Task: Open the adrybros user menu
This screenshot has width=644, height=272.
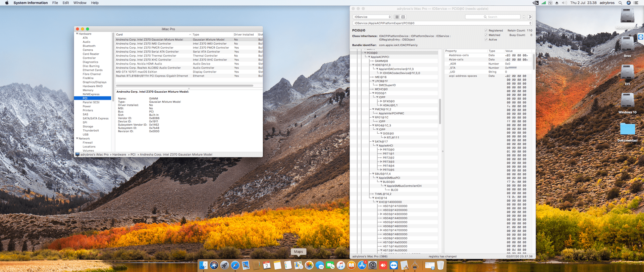Action: 607,3
